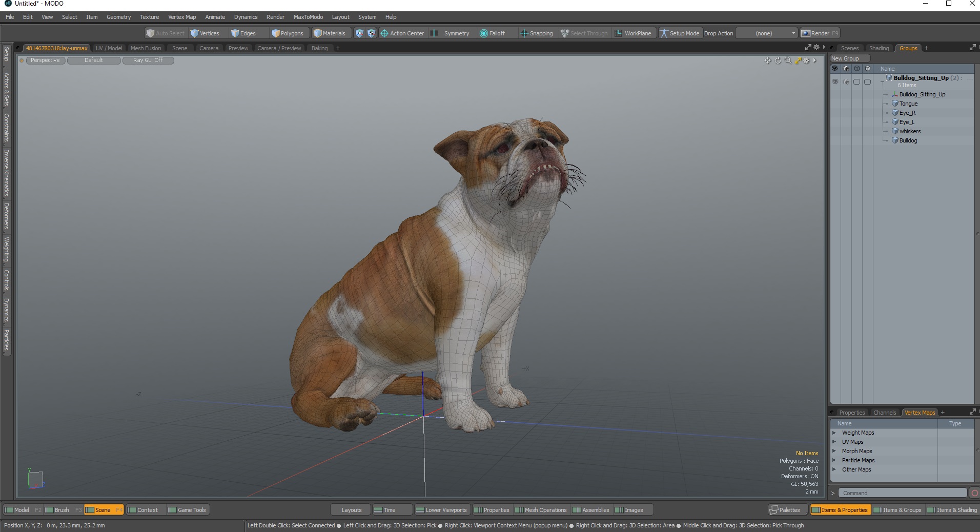The image size is (980, 532).
Task: Open the MaxToModo menu
Action: (x=308, y=17)
